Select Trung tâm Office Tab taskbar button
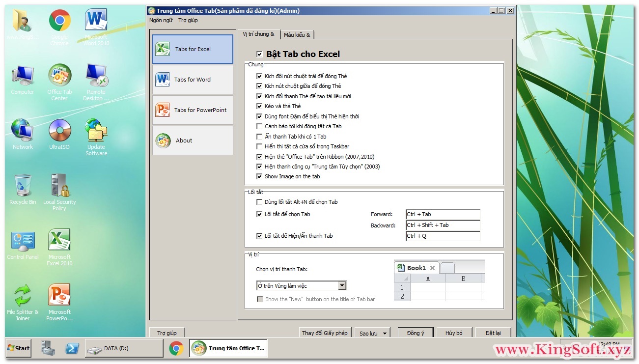 click(x=228, y=348)
